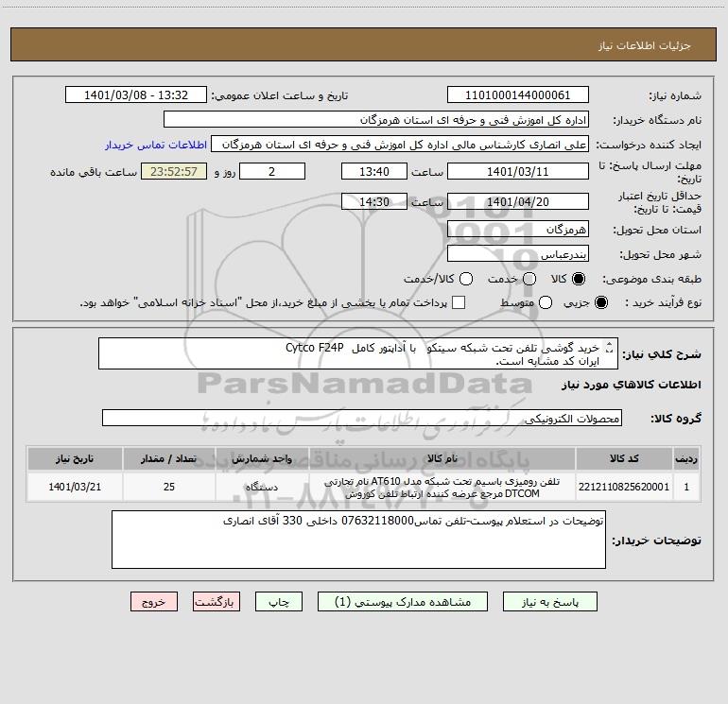Click unit cell دستگاه

point(262,487)
